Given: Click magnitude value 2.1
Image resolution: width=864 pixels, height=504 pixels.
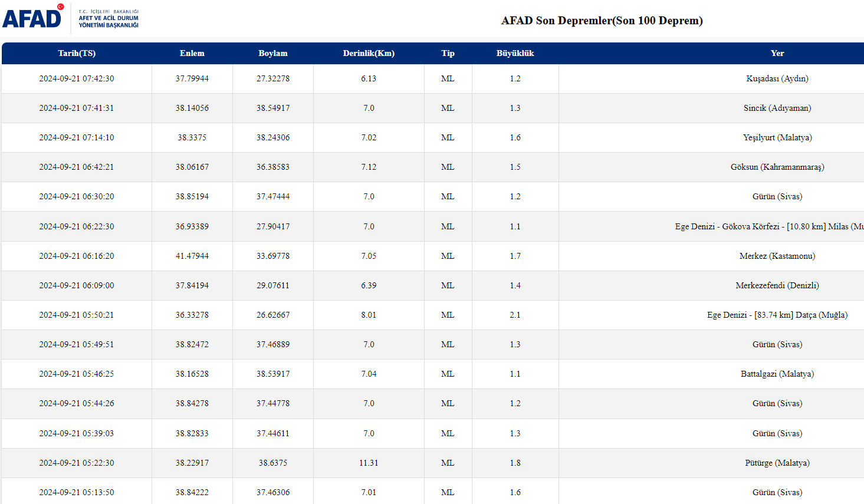Looking at the screenshot, I should point(515,315).
